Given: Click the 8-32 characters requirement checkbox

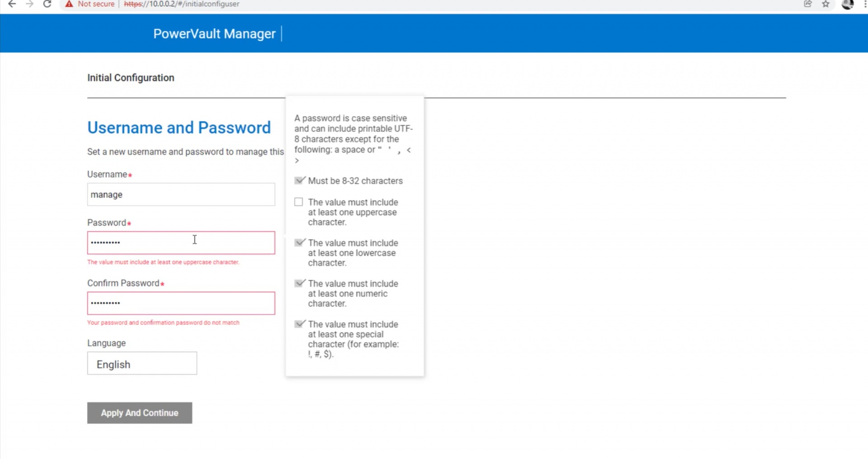Looking at the screenshot, I should coord(299,181).
